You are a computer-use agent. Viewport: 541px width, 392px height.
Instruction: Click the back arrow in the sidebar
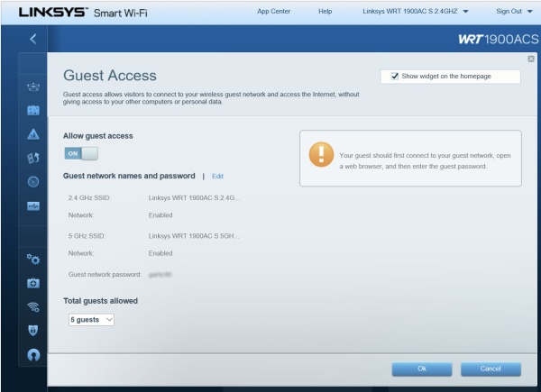point(33,39)
